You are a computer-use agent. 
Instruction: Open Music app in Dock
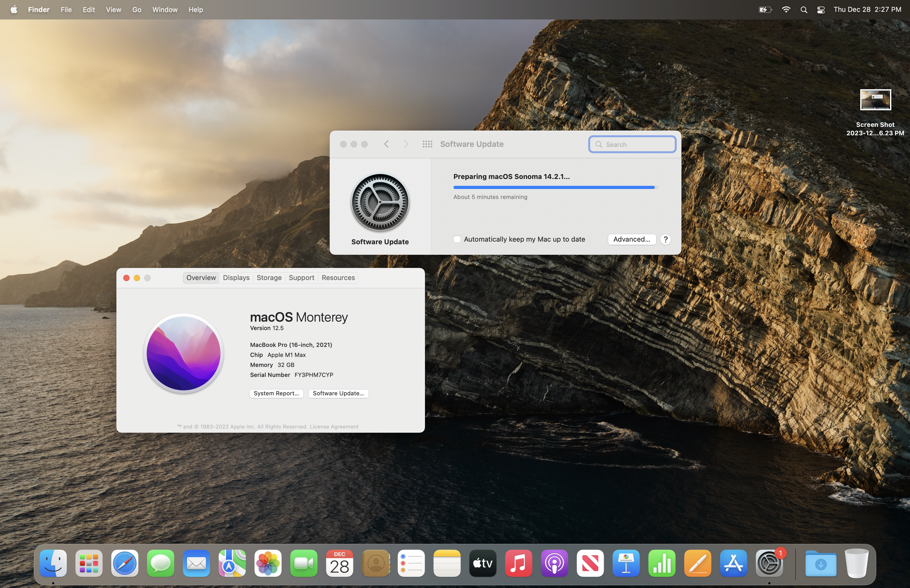coord(518,563)
